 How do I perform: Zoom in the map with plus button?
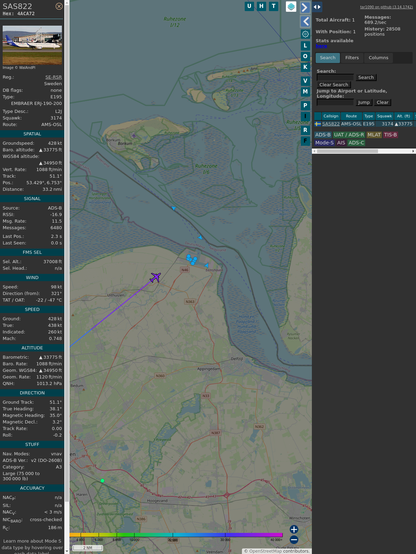294,529
